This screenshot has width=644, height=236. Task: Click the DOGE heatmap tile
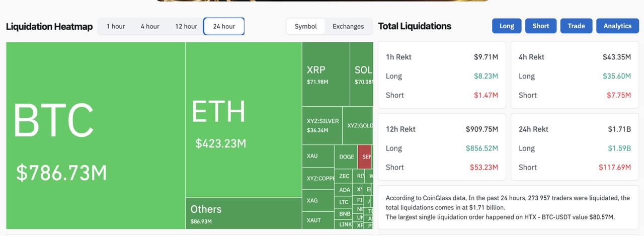point(346,156)
